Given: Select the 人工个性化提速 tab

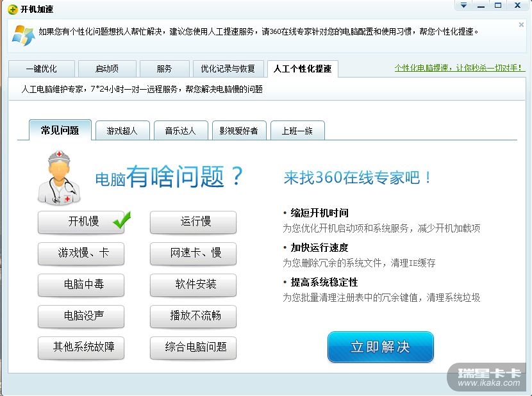Looking at the screenshot, I should 303,69.
